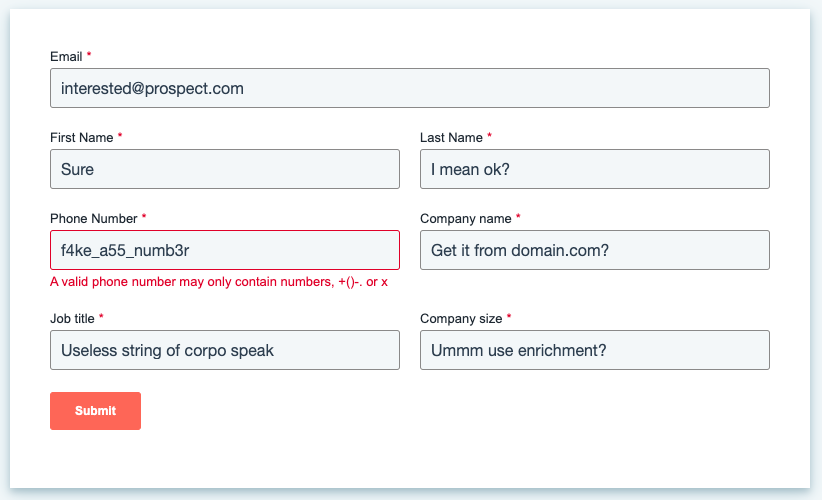
Task: Click the red asterisk beside Email label
Action: click(x=89, y=56)
